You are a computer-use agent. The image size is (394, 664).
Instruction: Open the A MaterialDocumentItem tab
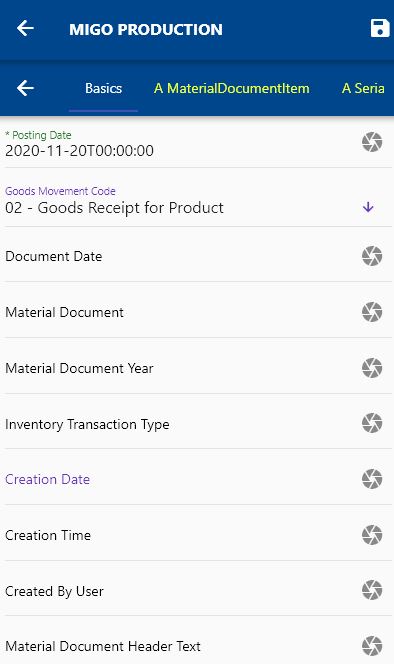pos(232,88)
